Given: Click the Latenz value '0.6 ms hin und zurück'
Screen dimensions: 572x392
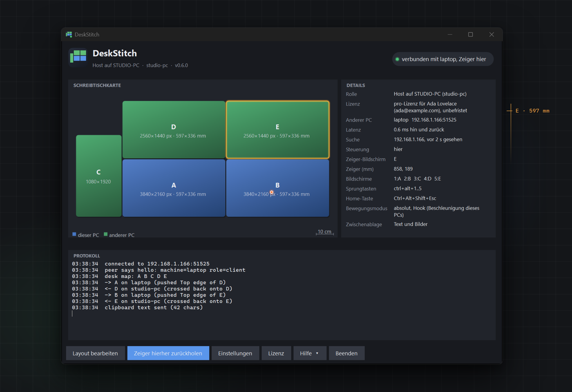Looking at the screenshot, I should 419,129.
